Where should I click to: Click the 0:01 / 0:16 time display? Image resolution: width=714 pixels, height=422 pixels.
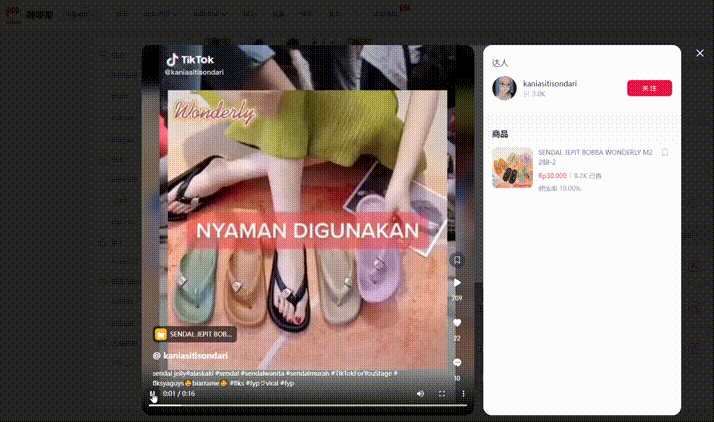pos(179,394)
